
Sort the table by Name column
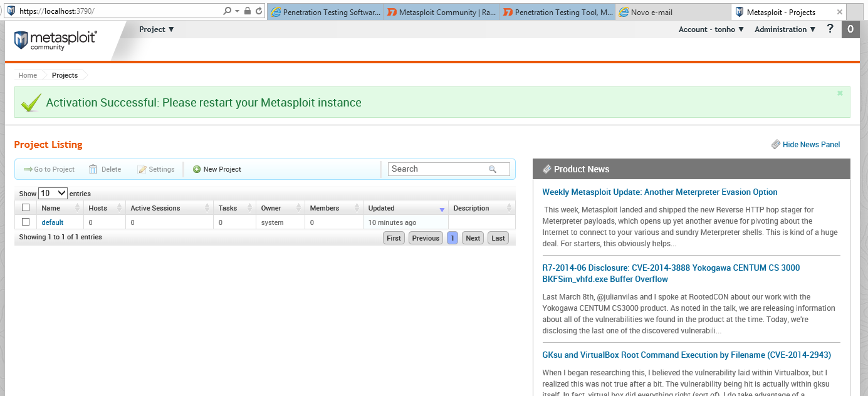coord(60,208)
